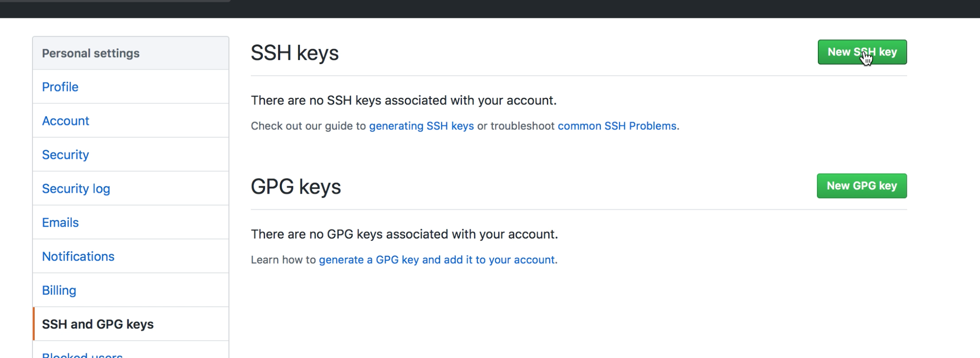Viewport: 980px width, 358px height.
Task: Click the Personal settings header
Action: click(x=91, y=53)
